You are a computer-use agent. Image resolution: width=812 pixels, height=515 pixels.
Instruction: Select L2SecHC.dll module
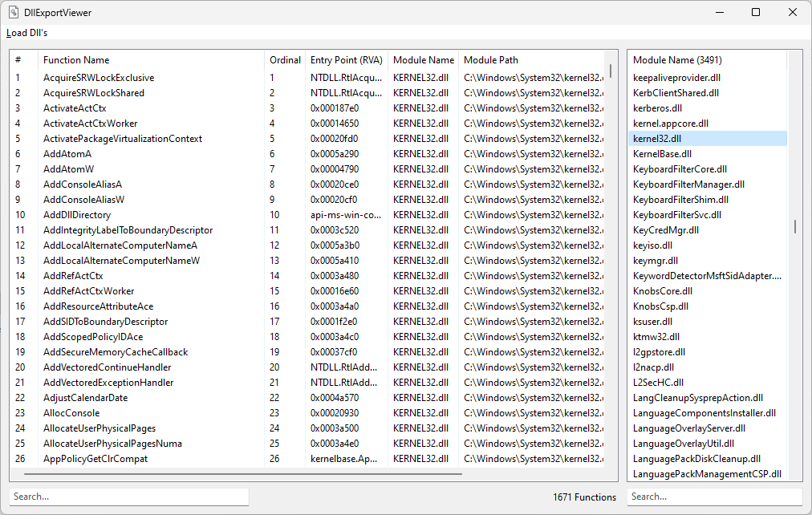tap(708, 383)
